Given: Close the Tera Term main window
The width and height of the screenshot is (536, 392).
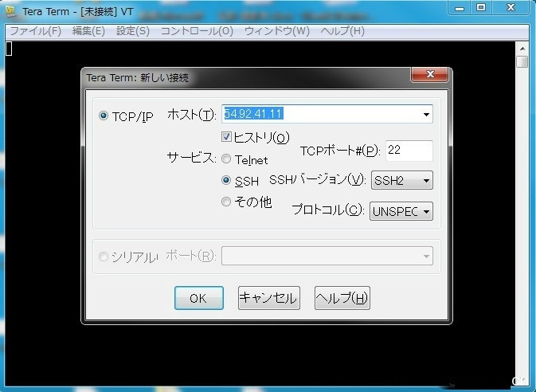Looking at the screenshot, I should pos(511,7).
